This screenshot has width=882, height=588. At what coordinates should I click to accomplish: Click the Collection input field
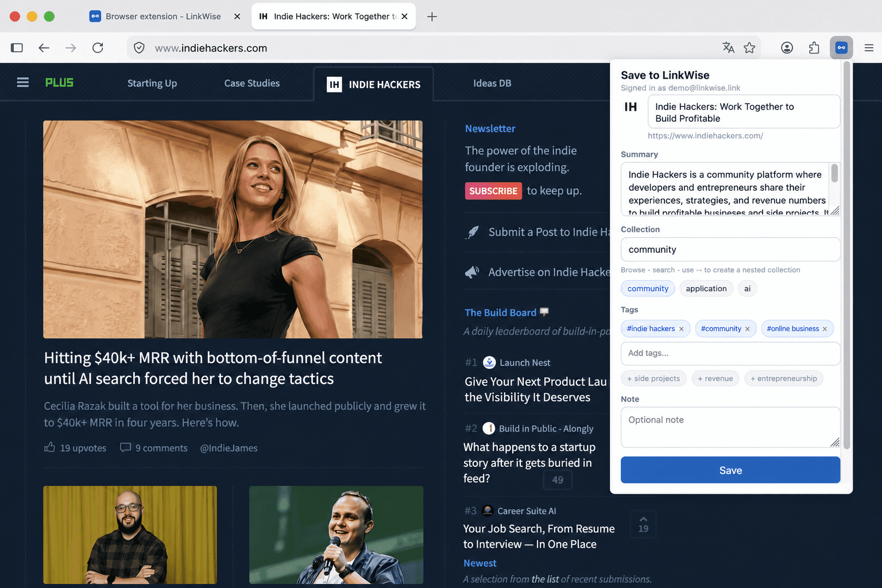tap(730, 249)
